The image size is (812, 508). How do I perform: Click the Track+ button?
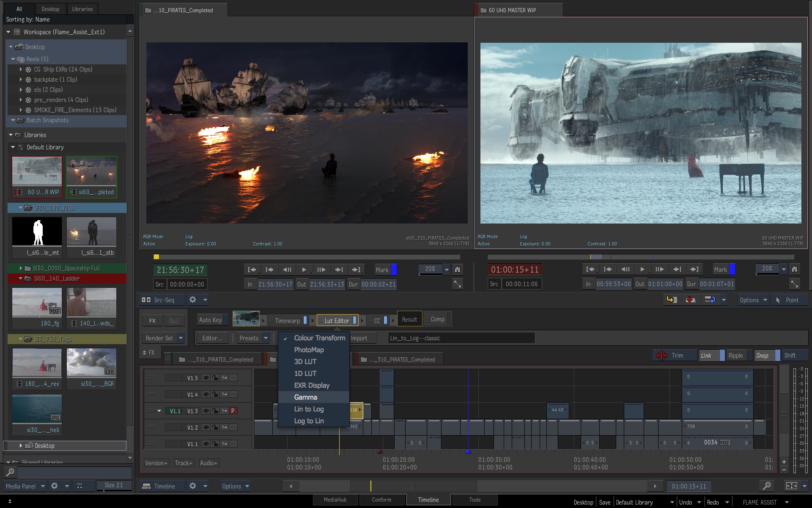point(184,463)
